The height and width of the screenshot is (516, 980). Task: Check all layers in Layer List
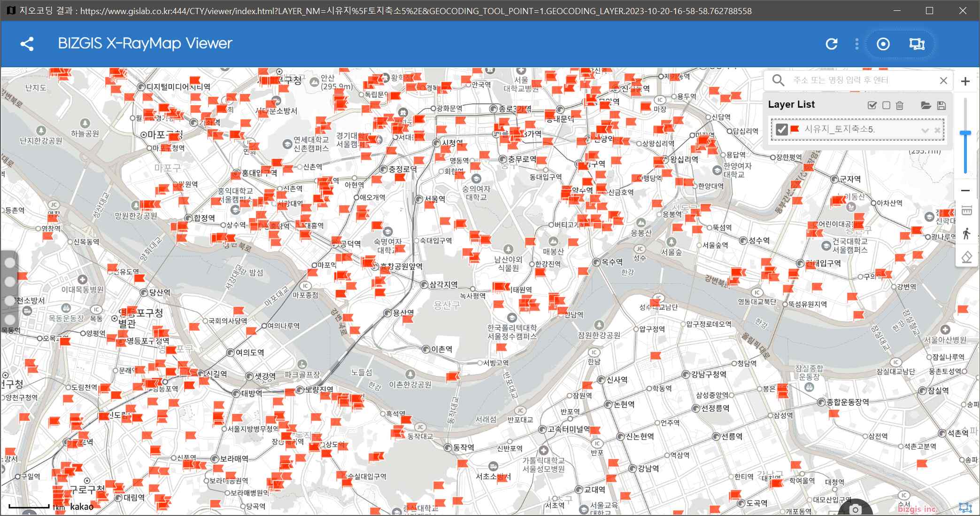point(872,105)
